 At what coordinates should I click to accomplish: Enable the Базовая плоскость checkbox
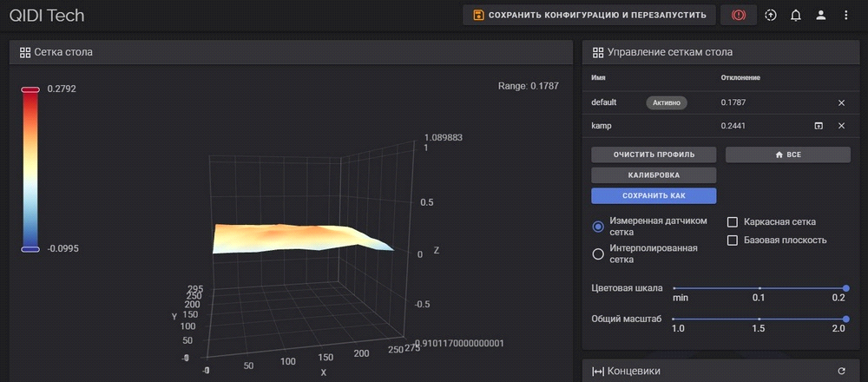coord(732,240)
